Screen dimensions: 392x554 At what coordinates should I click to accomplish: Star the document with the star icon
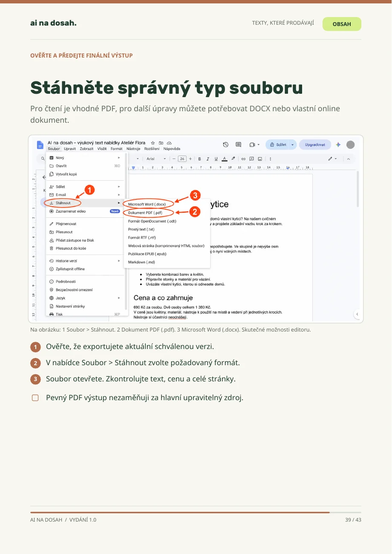[x=153, y=143]
